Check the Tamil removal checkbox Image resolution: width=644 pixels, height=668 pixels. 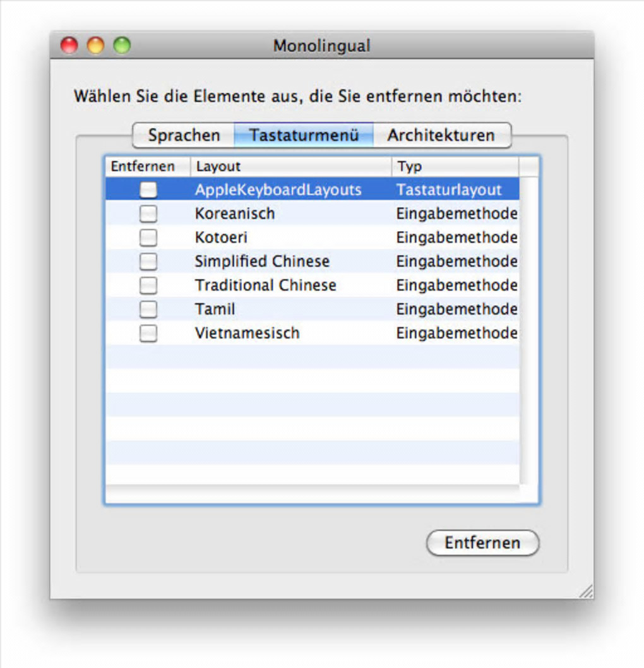click(x=148, y=309)
